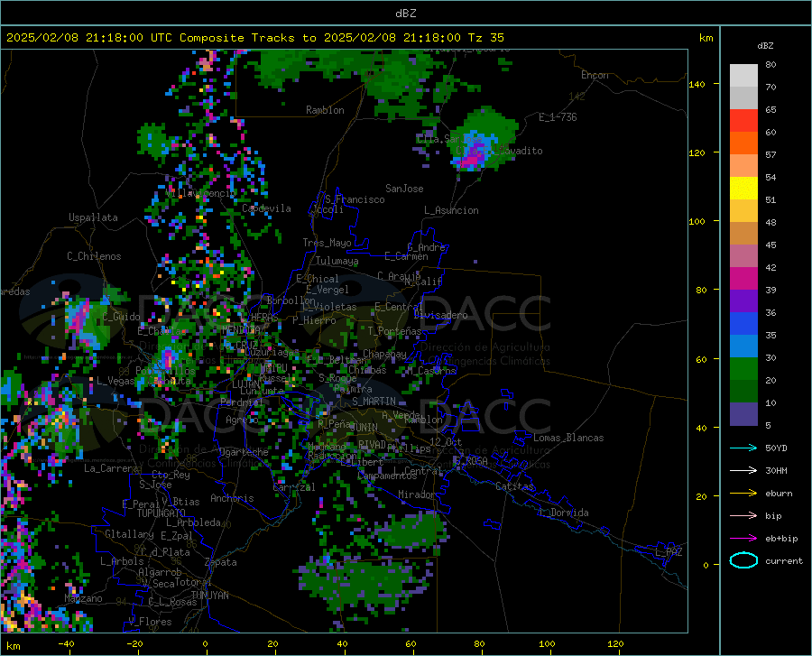Click the magenta storm cell near Cnia.SanJose
The width and height of the screenshot is (812, 656).
tap(470, 158)
